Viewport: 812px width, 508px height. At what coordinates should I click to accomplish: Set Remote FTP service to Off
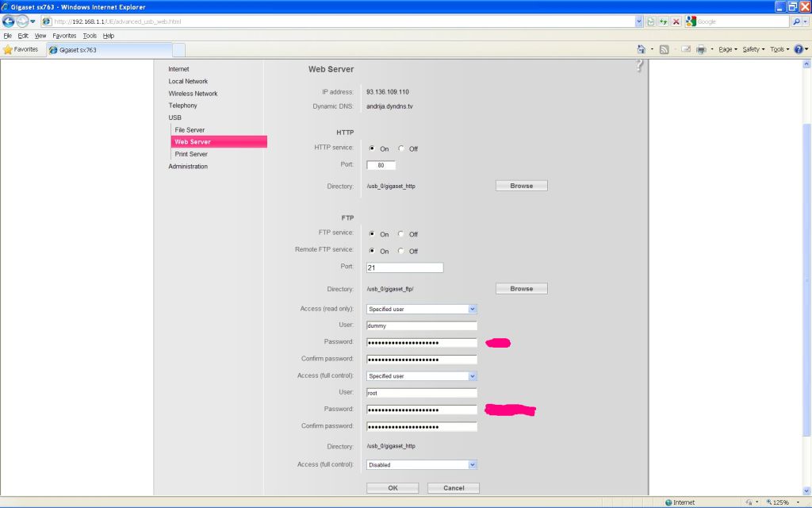coord(400,251)
